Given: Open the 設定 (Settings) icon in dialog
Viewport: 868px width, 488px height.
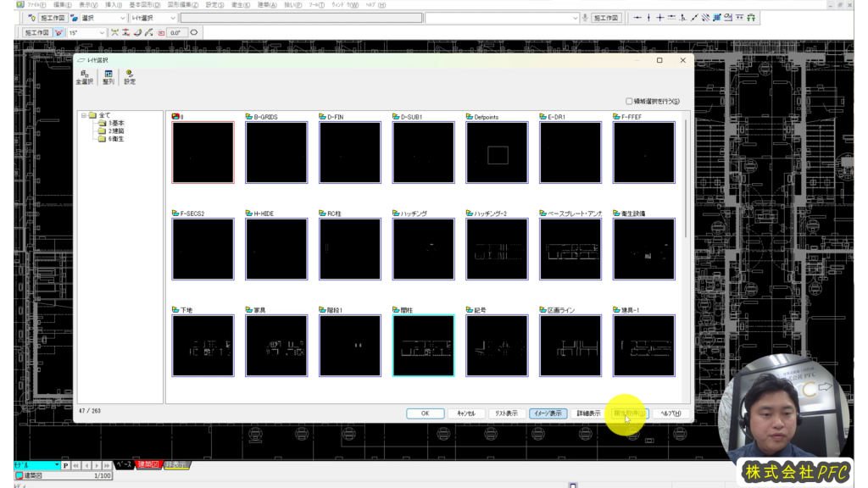Looking at the screenshot, I should [130, 77].
